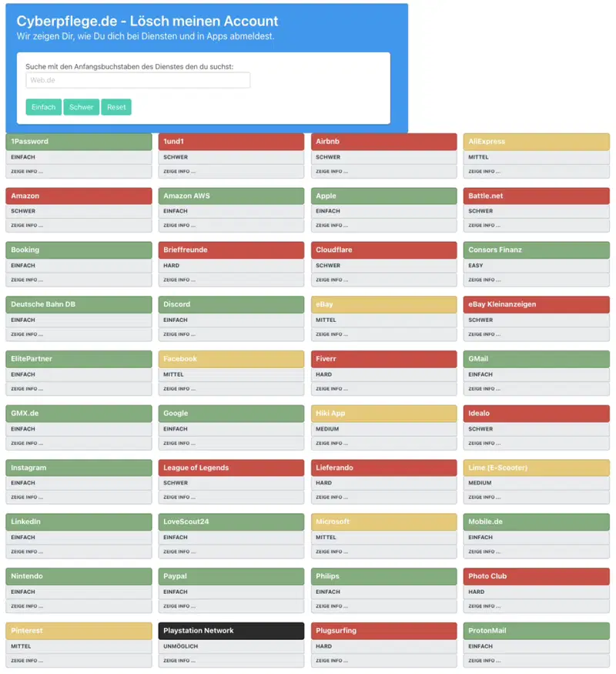The width and height of the screenshot is (616, 674).
Task: Open the Booking card header
Action: click(x=79, y=250)
